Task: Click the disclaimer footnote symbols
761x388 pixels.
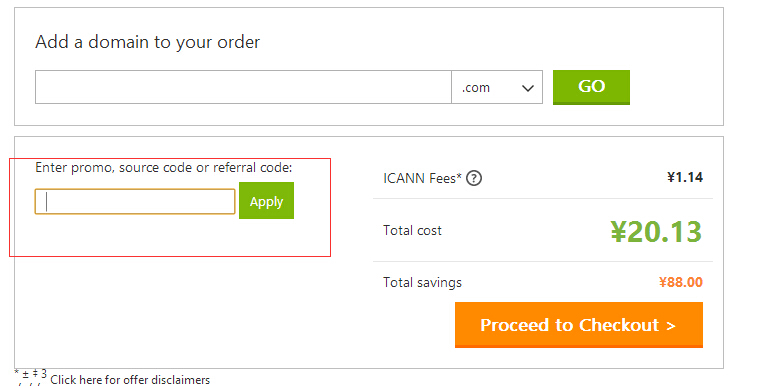Action: (x=31, y=376)
